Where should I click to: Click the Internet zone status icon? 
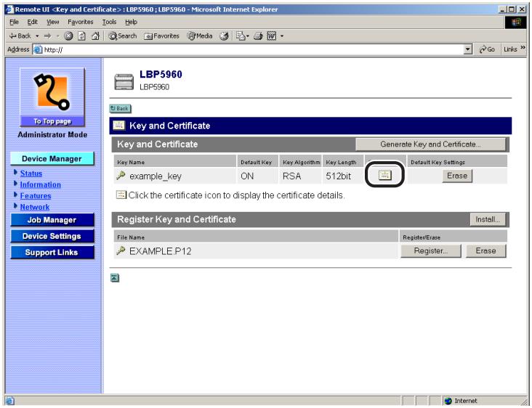click(448, 401)
